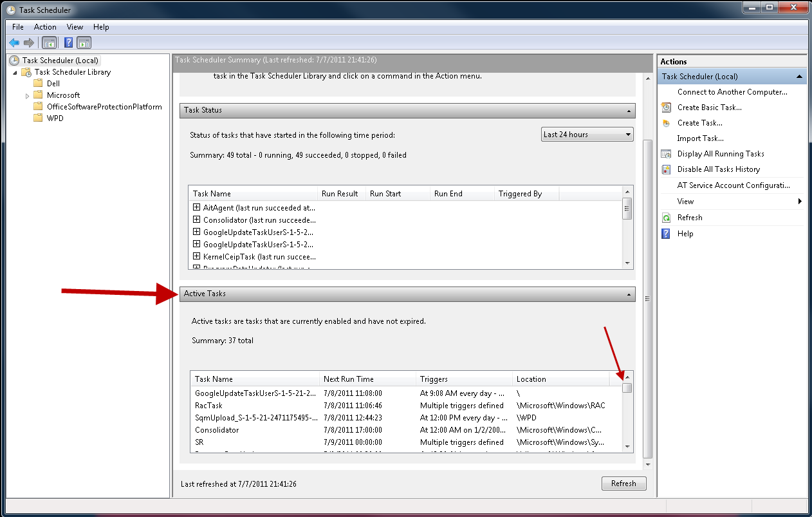Sort Active Tasks by Next Run Time
The image size is (812, 517).
coord(368,379)
